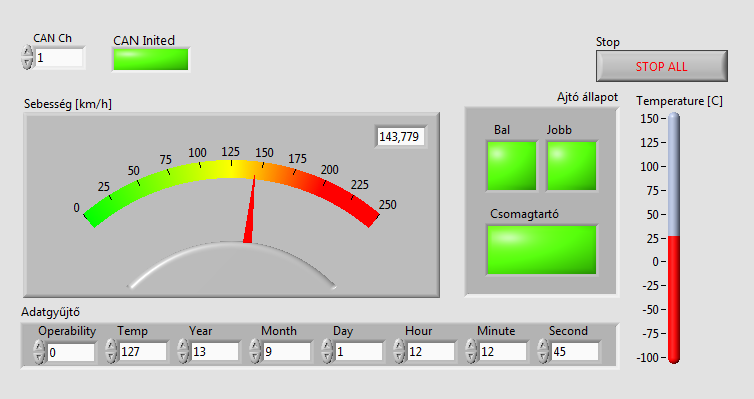Click the Temp input field showing 127
The height and width of the screenshot is (399, 754).
143,352
